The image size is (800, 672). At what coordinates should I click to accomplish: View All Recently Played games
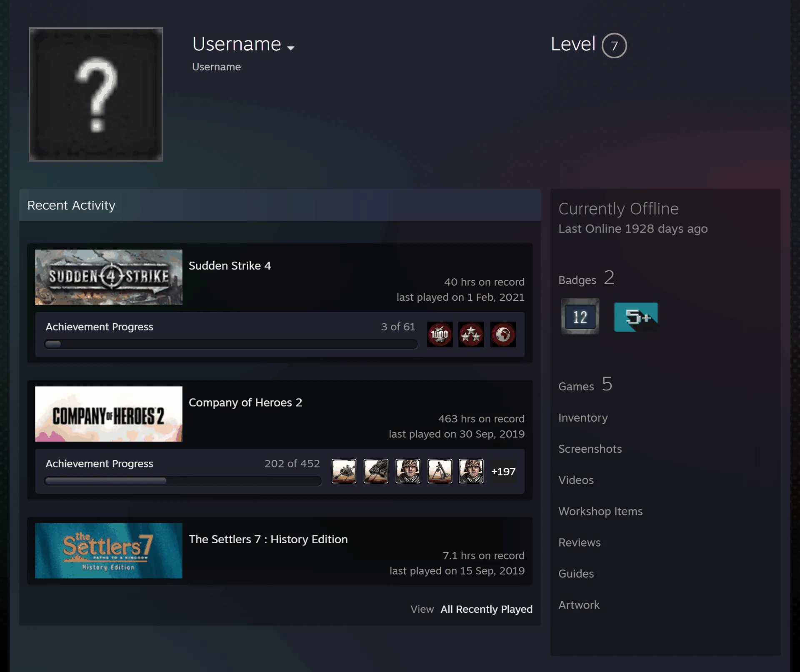(x=487, y=609)
